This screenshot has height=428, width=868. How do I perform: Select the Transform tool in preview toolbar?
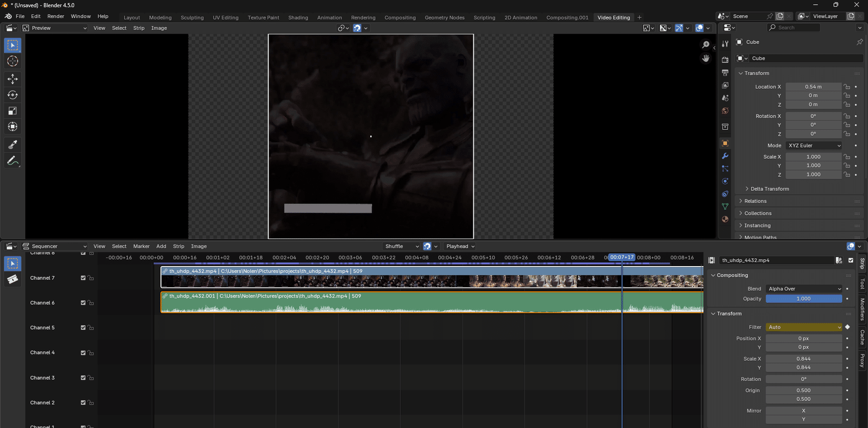pyautogui.click(x=13, y=127)
